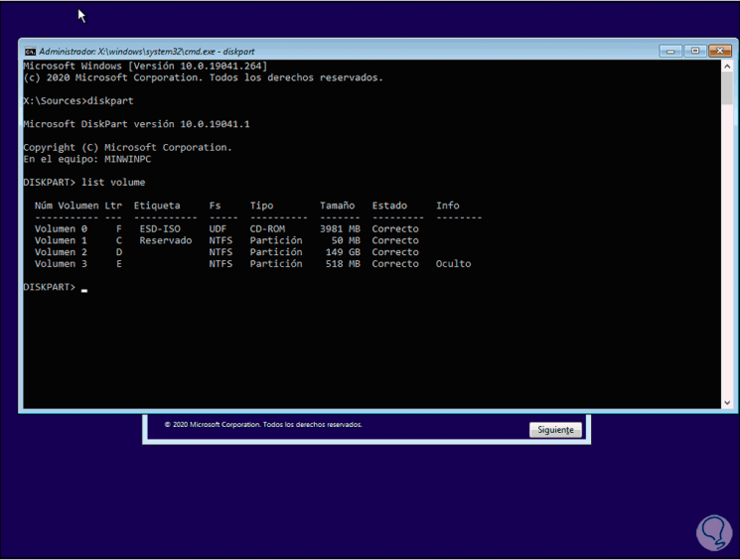Click the Microsoft copyright text in setup window
This screenshot has height=560, width=740.
click(263, 425)
